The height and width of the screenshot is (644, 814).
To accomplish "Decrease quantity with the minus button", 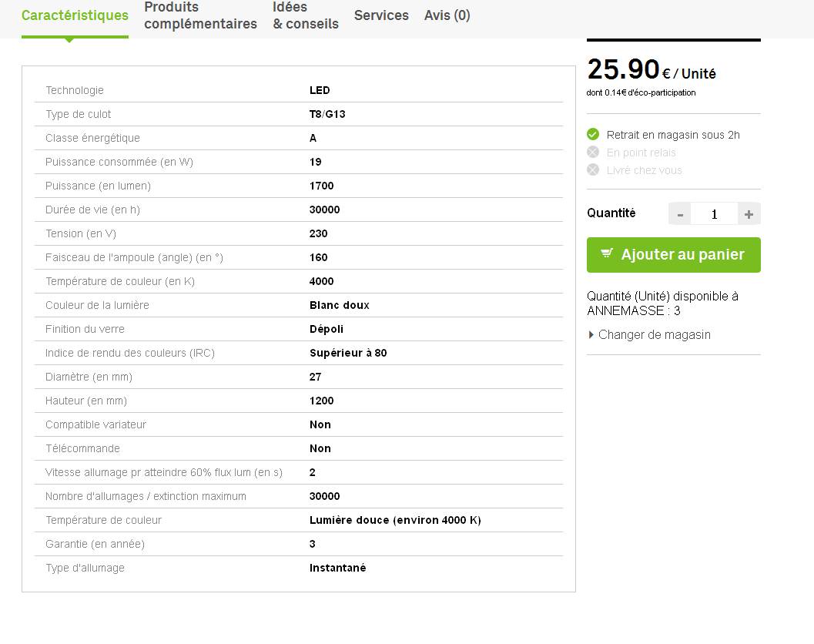I will click(679, 214).
